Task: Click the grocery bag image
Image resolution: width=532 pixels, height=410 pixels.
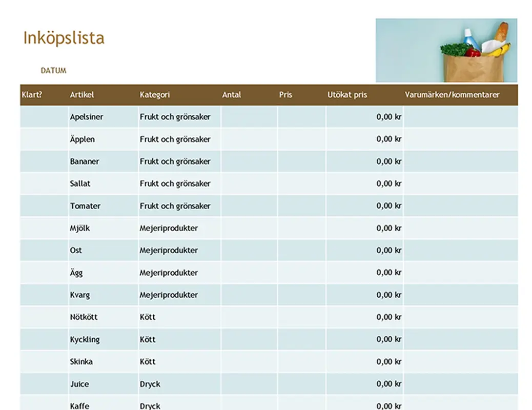Action: 446,50
